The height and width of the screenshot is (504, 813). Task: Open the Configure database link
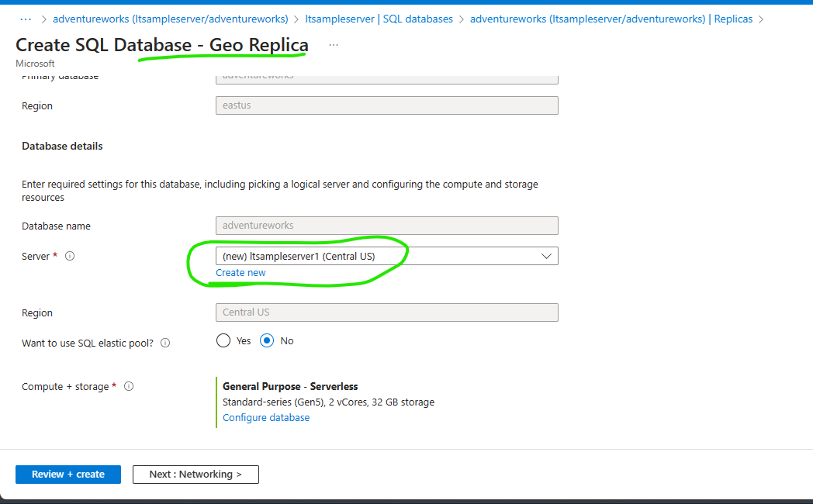266,417
